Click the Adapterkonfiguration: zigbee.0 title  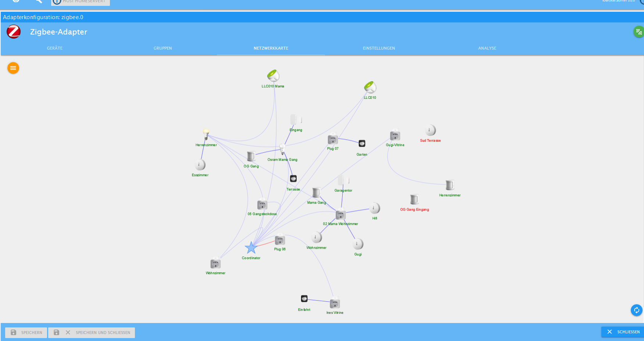43,17
